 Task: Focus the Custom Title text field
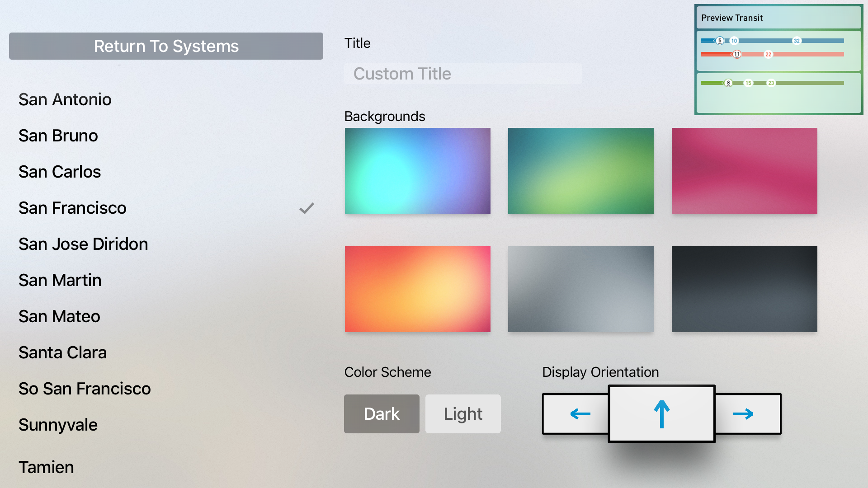tap(463, 74)
